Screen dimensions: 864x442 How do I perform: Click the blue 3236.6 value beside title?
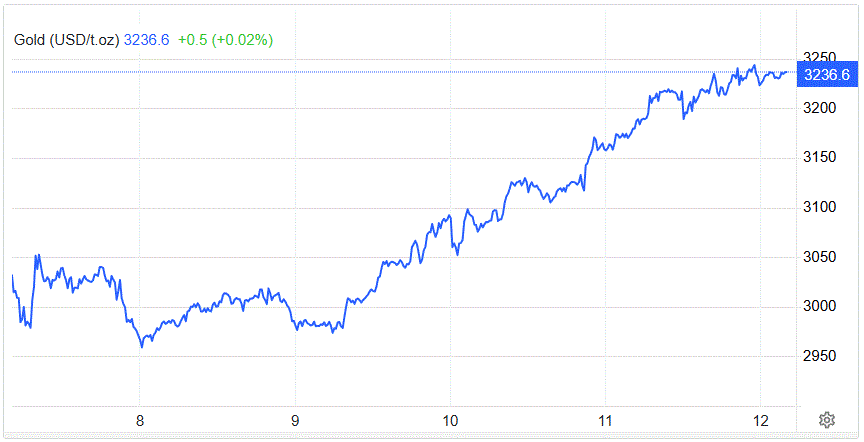(x=147, y=40)
